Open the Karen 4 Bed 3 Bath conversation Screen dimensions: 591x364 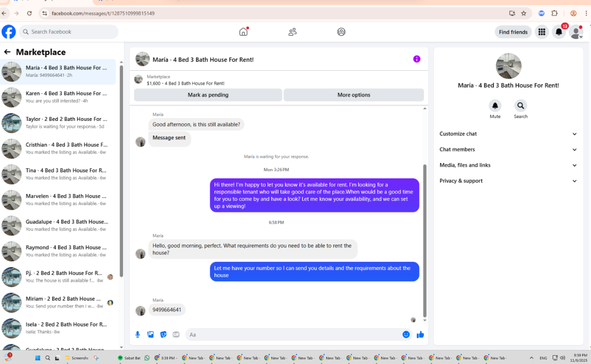click(x=58, y=97)
